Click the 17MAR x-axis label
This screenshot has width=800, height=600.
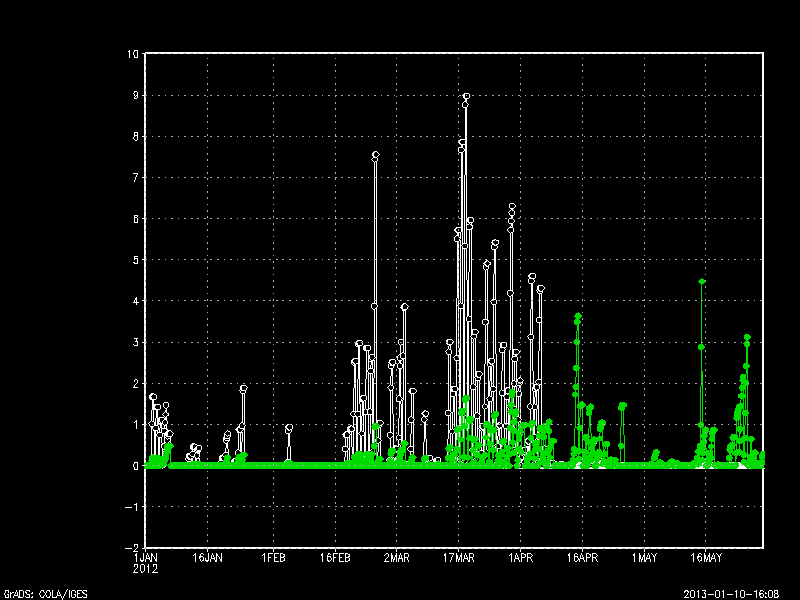[458, 558]
